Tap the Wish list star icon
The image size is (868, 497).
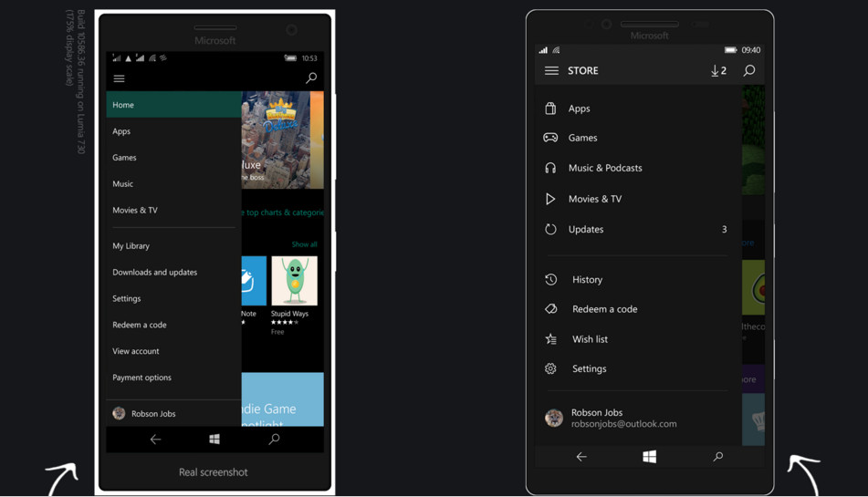tap(550, 339)
